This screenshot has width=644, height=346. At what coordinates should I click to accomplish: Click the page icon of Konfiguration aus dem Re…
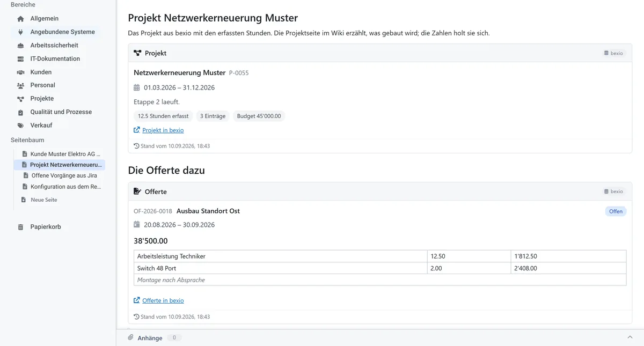tap(25, 187)
